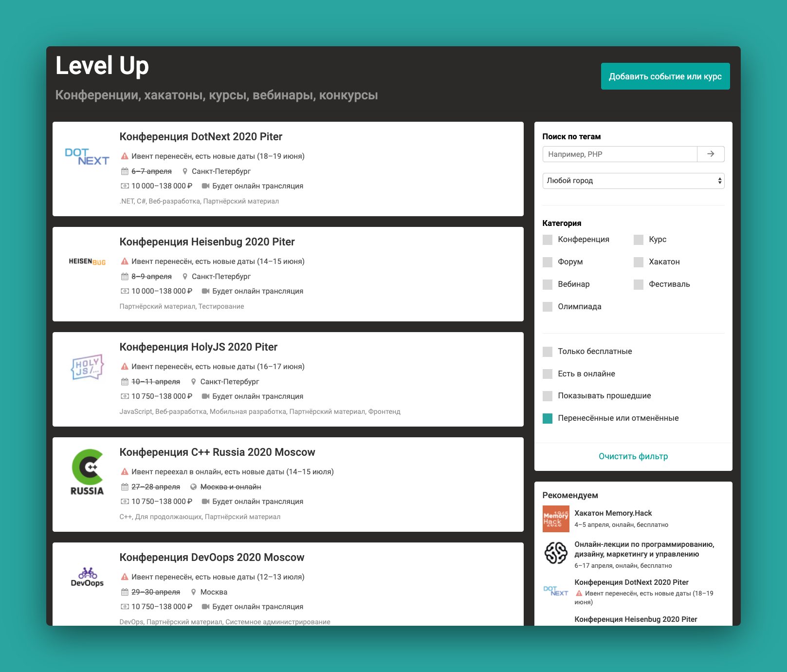Open the Любой город dropdown

(x=633, y=181)
